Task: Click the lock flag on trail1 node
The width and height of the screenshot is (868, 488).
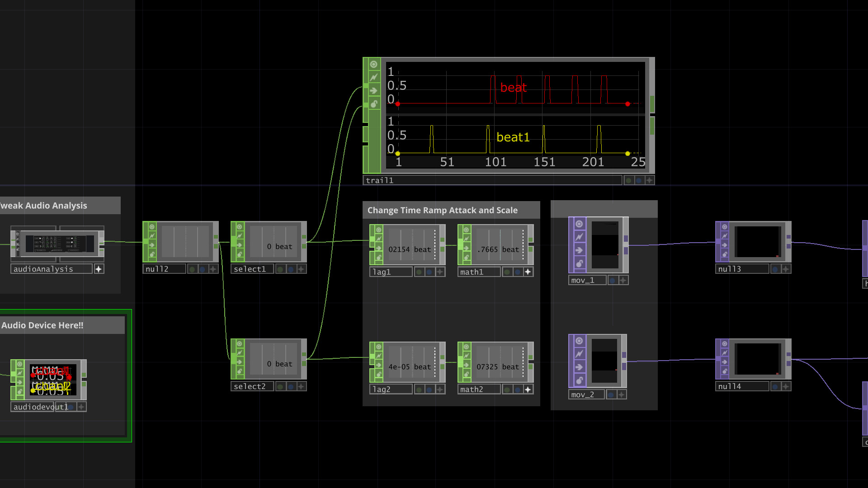Action: (374, 104)
